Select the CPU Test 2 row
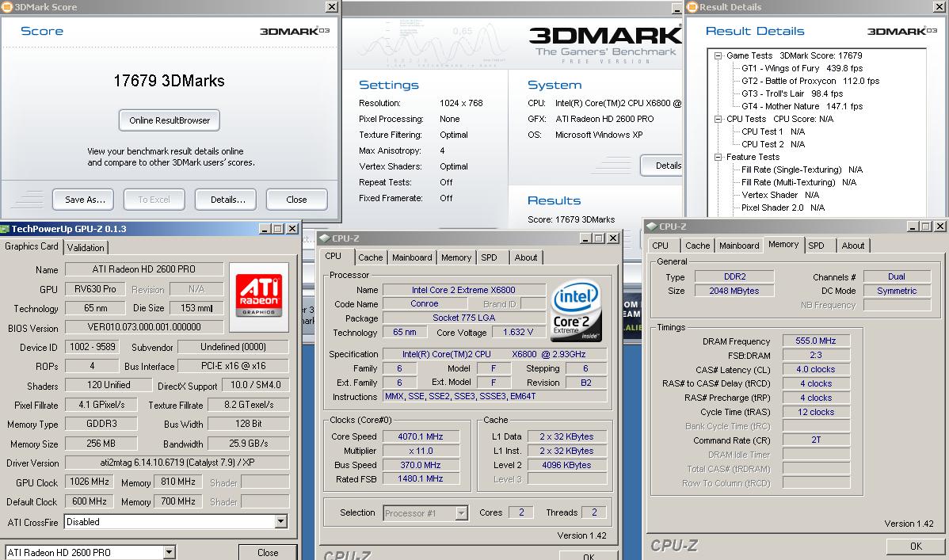Screen dimensions: 949x560 (x=773, y=145)
